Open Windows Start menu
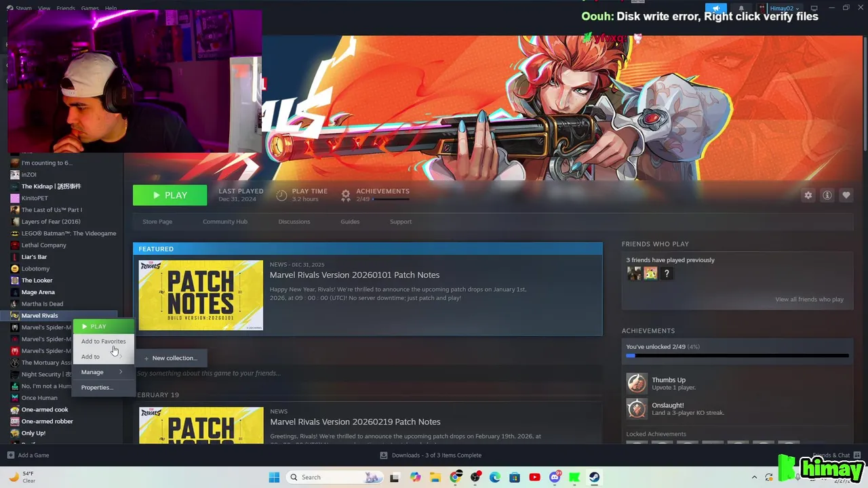The image size is (868, 488). [x=274, y=477]
